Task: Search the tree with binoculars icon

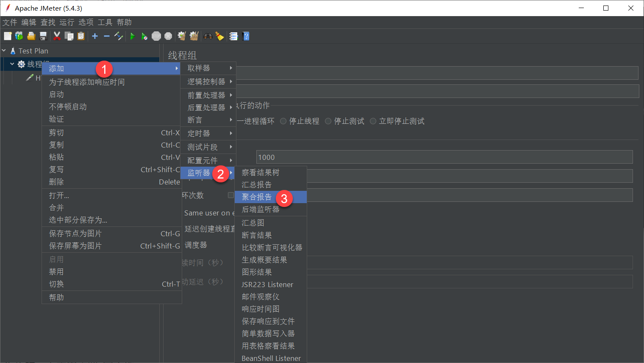Action: [x=208, y=36]
